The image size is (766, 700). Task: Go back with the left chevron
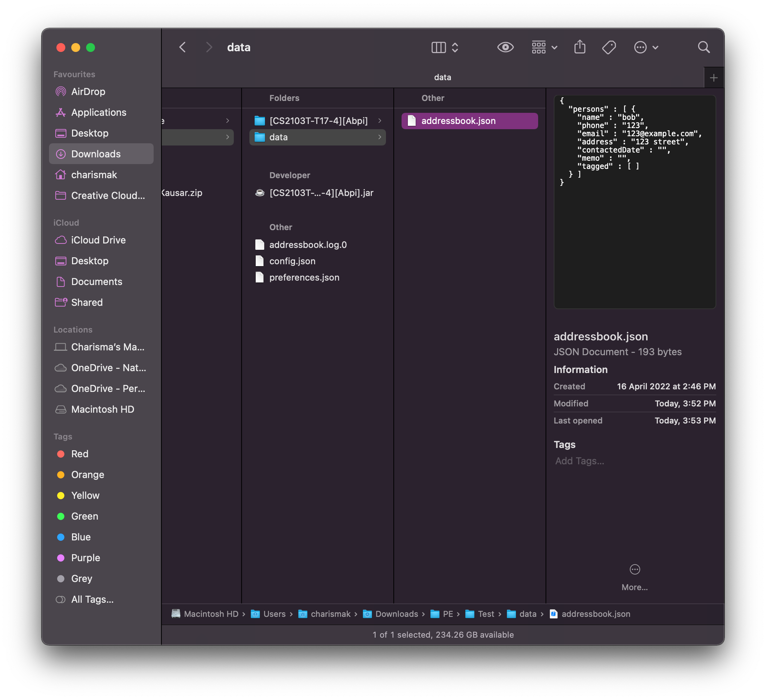[183, 47]
